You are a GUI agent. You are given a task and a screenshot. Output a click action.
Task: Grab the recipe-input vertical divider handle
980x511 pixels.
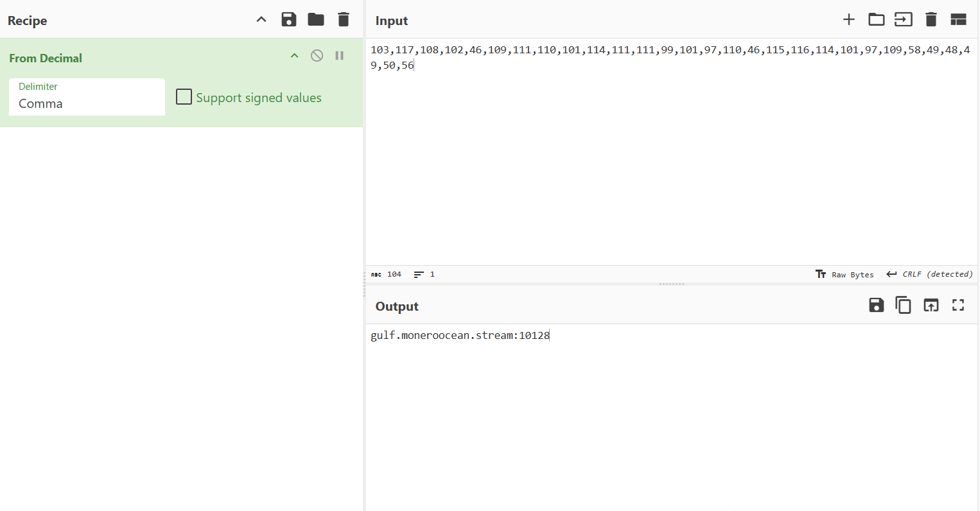[x=364, y=283]
